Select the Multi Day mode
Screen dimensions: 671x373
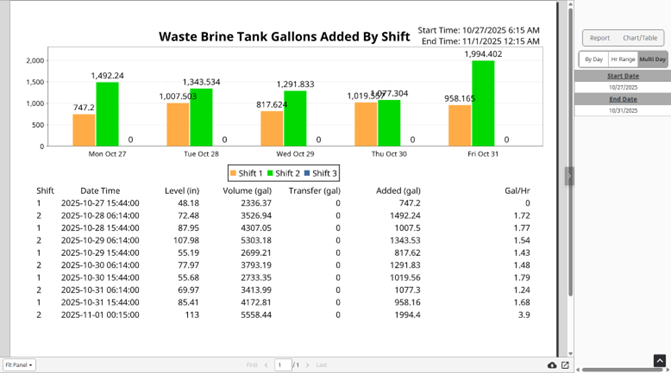pos(653,59)
